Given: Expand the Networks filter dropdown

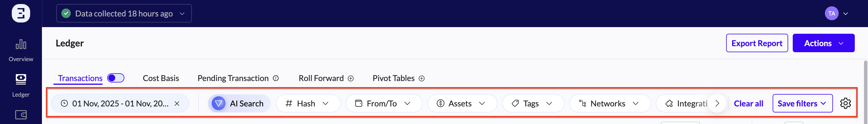Looking at the screenshot, I should pos(609,104).
